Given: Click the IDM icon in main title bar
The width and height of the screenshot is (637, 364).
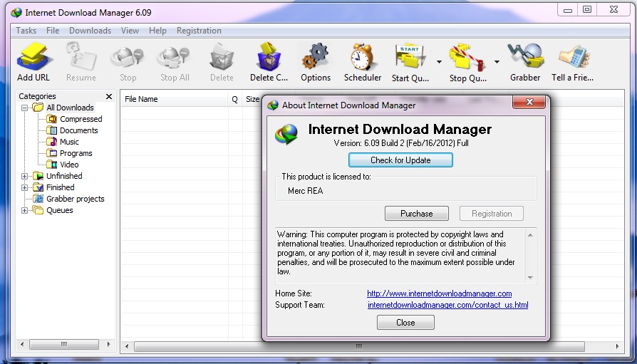Looking at the screenshot, I should coord(16,13).
